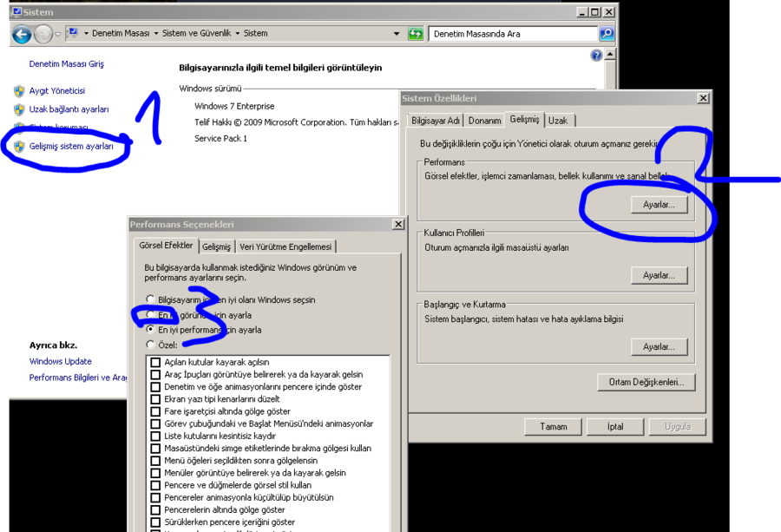Viewport: 781px width, 532px height.
Task: Click the Control Panel icon in address bar
Action: [x=73, y=33]
